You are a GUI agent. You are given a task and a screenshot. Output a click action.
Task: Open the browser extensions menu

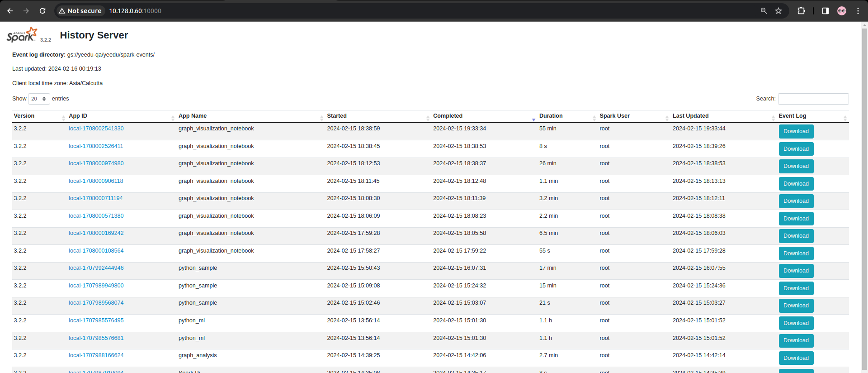click(801, 11)
